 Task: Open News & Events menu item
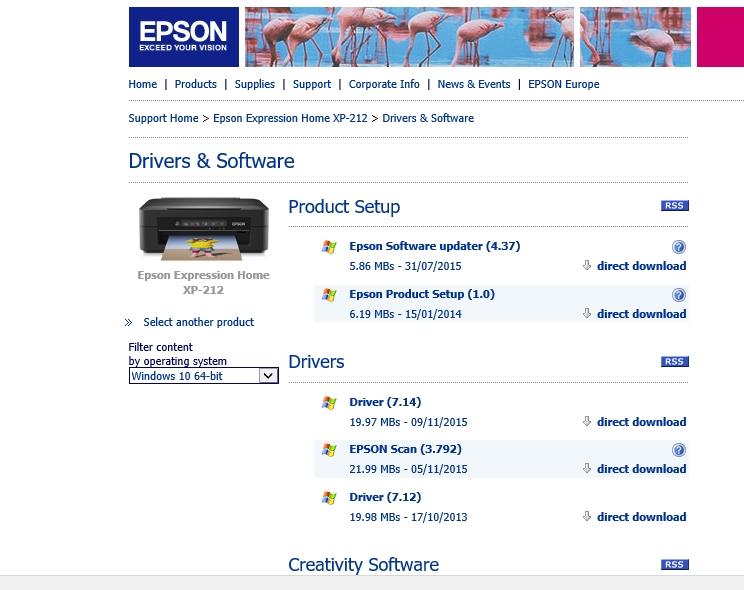pyautogui.click(x=474, y=84)
